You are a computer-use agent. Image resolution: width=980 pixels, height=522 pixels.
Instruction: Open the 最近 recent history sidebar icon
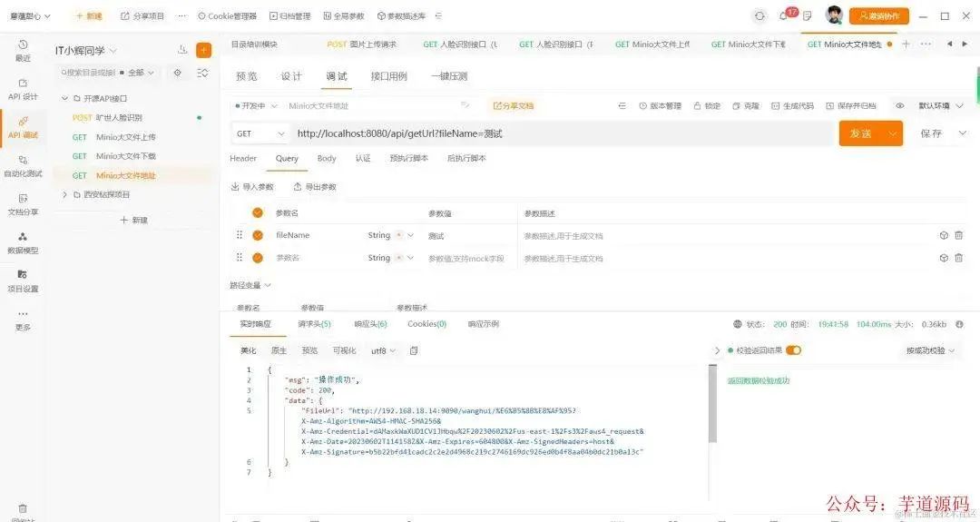23,50
